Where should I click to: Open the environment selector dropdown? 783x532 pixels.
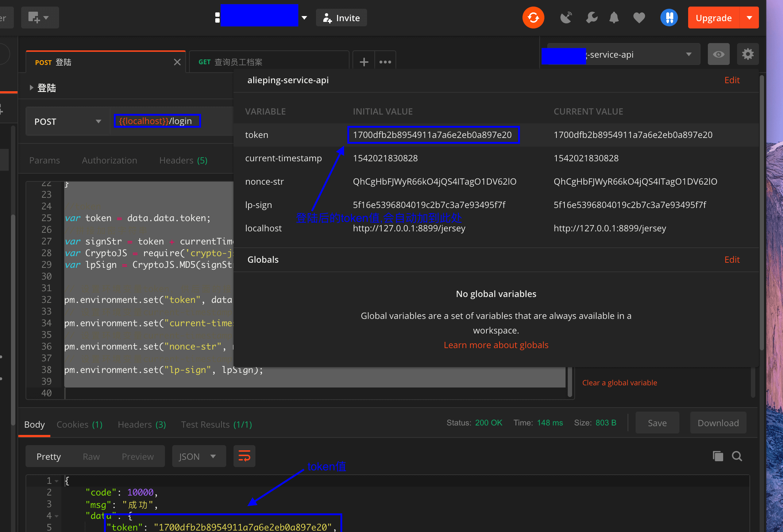(x=625, y=54)
